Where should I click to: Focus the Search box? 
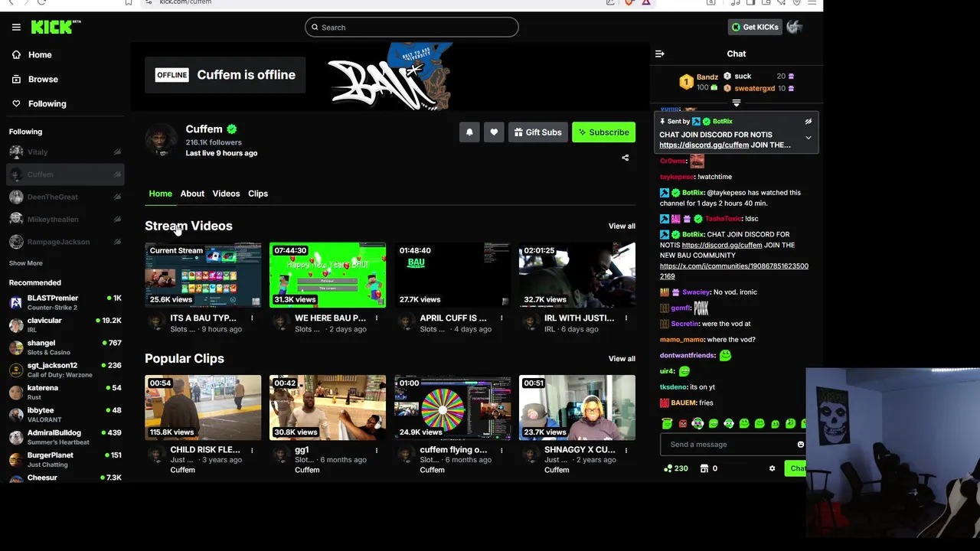[x=411, y=28]
